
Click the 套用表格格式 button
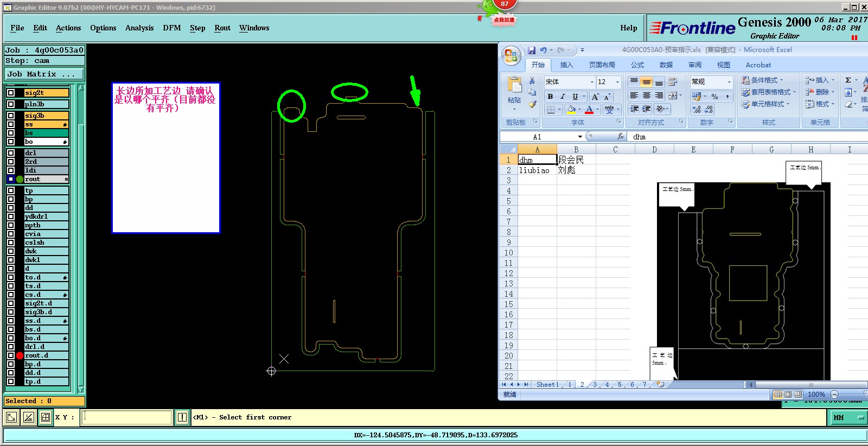(768, 92)
